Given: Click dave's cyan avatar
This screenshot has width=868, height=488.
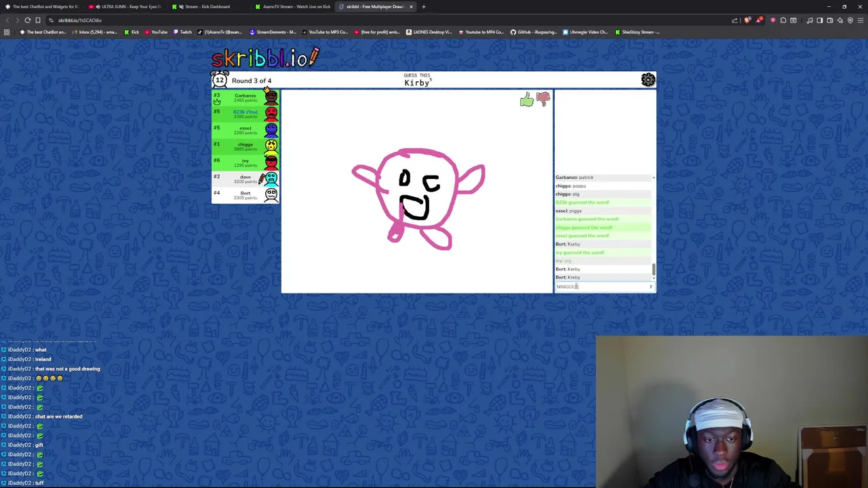Looking at the screenshot, I should point(271,179).
